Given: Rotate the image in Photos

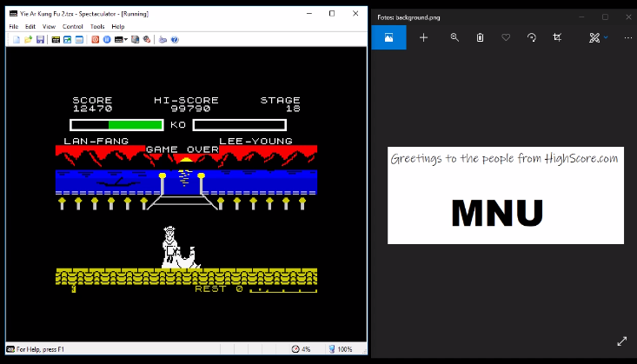Looking at the screenshot, I should (531, 37).
